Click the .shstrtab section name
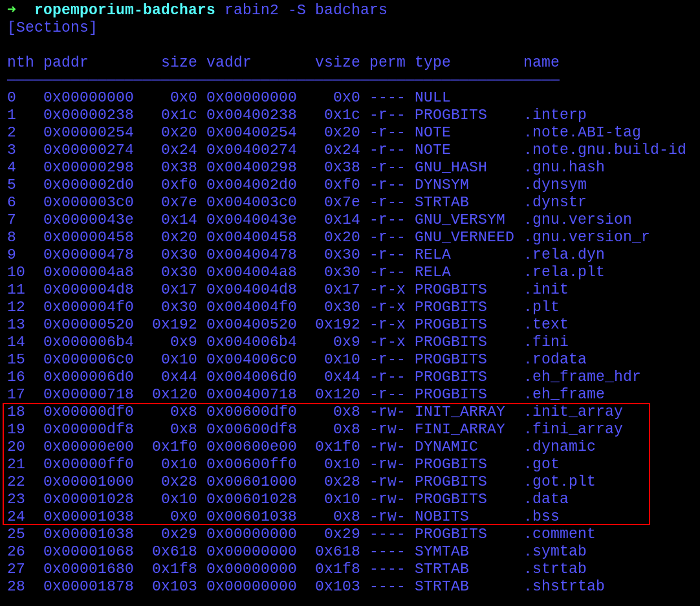The height and width of the screenshot is (606, 700). click(563, 587)
